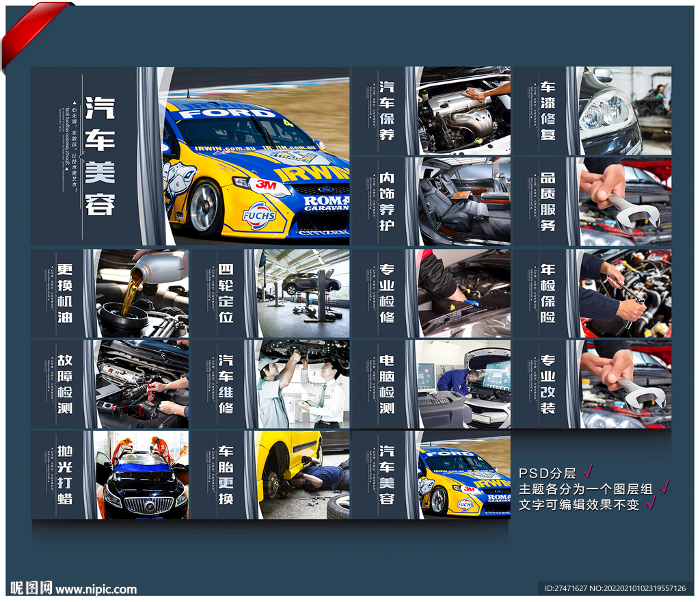Click the 专业改装 title text

[x=548, y=384]
